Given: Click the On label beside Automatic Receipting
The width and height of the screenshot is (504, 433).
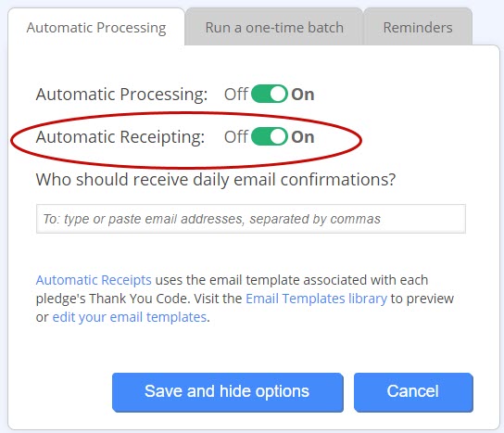Looking at the screenshot, I should [302, 137].
